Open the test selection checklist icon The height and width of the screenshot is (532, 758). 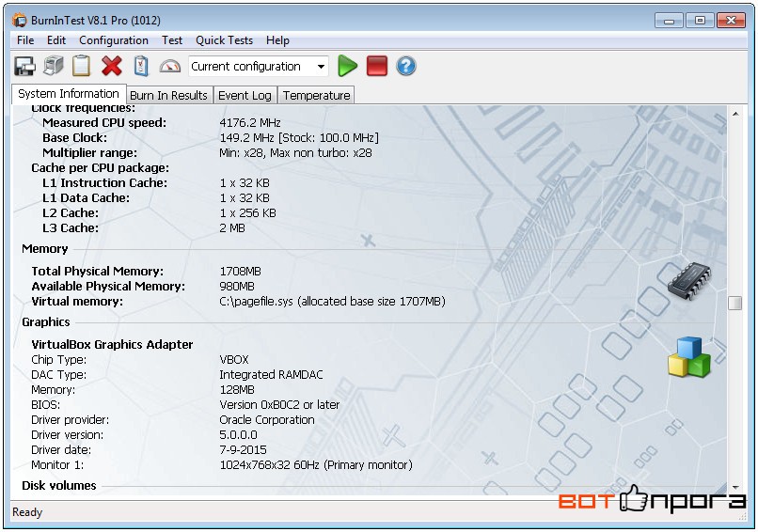point(141,66)
